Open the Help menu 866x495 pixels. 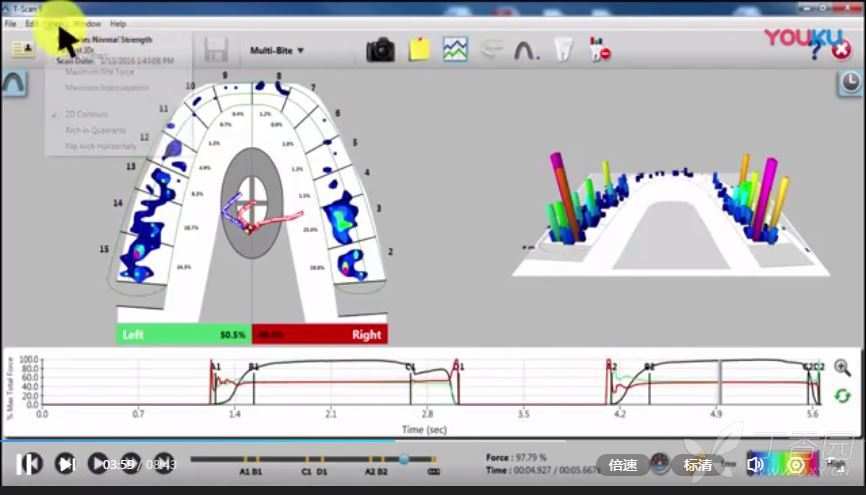pos(118,23)
